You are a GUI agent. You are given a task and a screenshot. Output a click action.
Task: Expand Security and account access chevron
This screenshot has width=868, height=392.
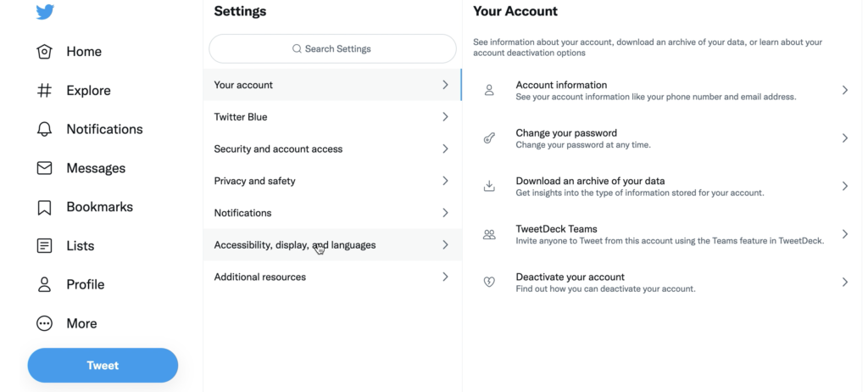point(445,148)
